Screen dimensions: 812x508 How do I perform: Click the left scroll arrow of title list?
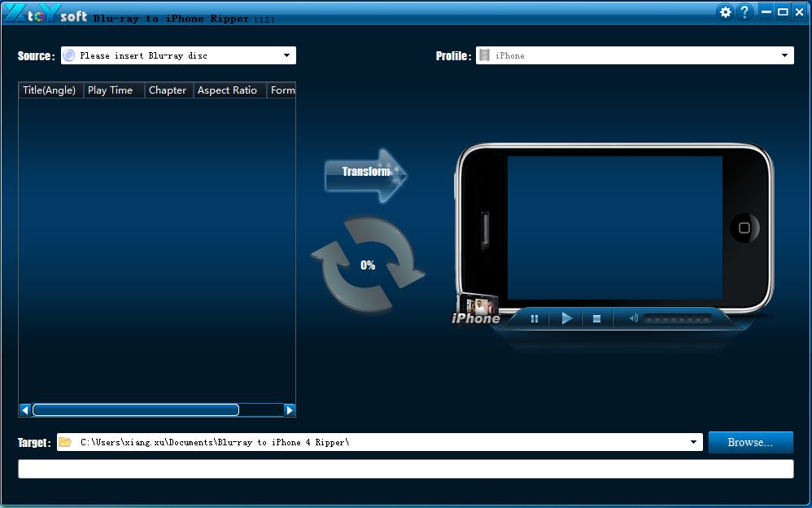click(25, 410)
